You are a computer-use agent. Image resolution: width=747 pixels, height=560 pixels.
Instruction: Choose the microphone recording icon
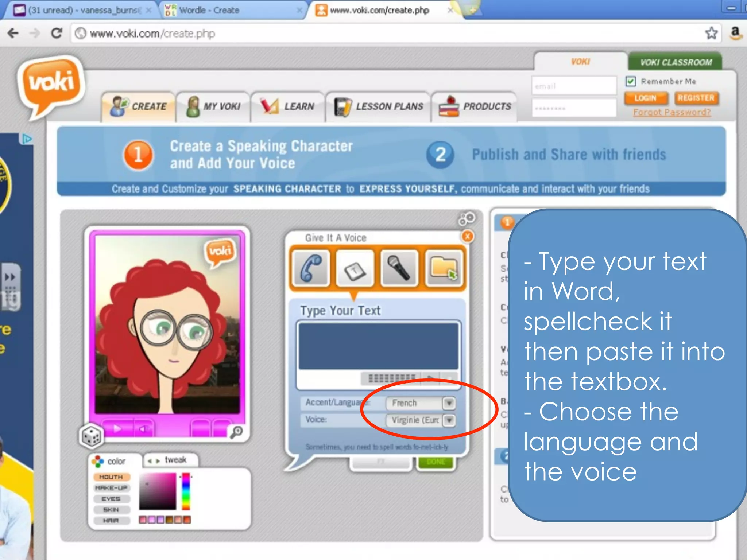[399, 268]
